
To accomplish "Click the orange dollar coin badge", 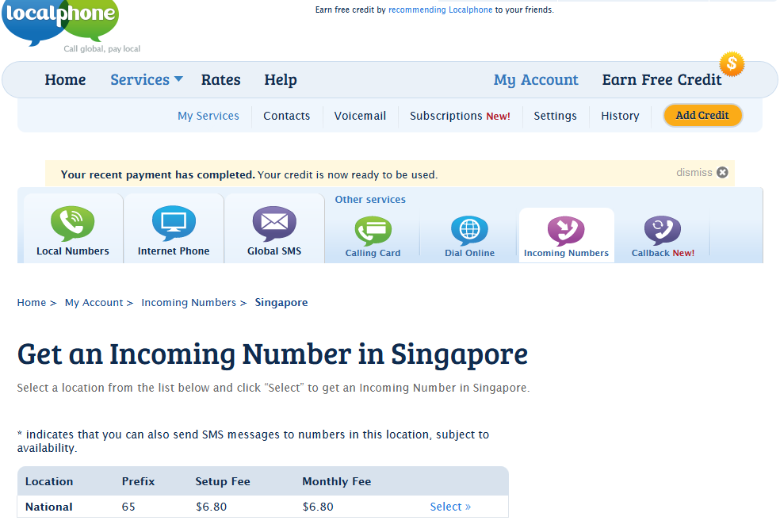I will click(732, 64).
